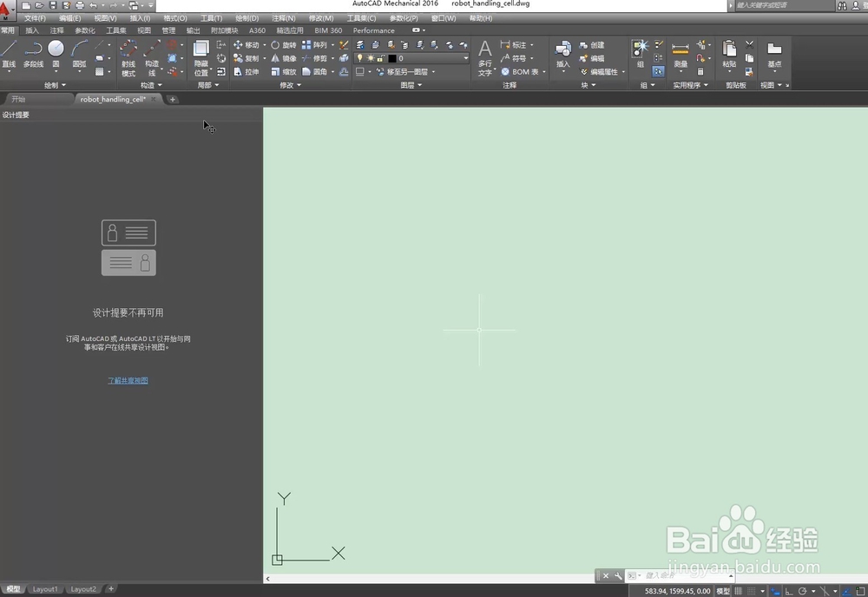Expand the Modify (修改) panel

290,85
